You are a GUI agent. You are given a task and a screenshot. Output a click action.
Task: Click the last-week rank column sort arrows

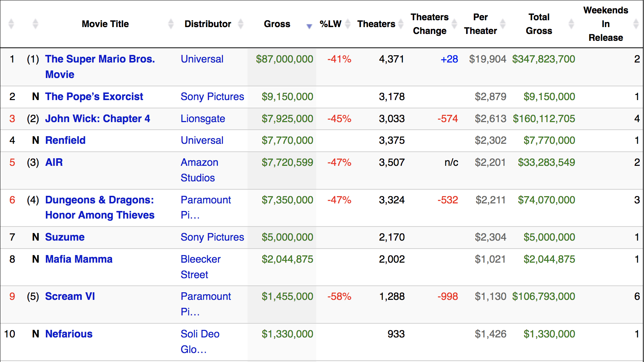(x=35, y=24)
